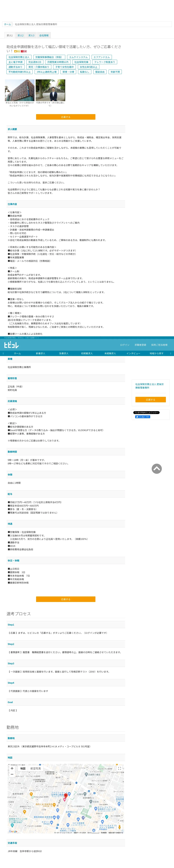174x868 pixels.
Task: Open 地域から探す in the navigation bar
Action: (156, 353)
